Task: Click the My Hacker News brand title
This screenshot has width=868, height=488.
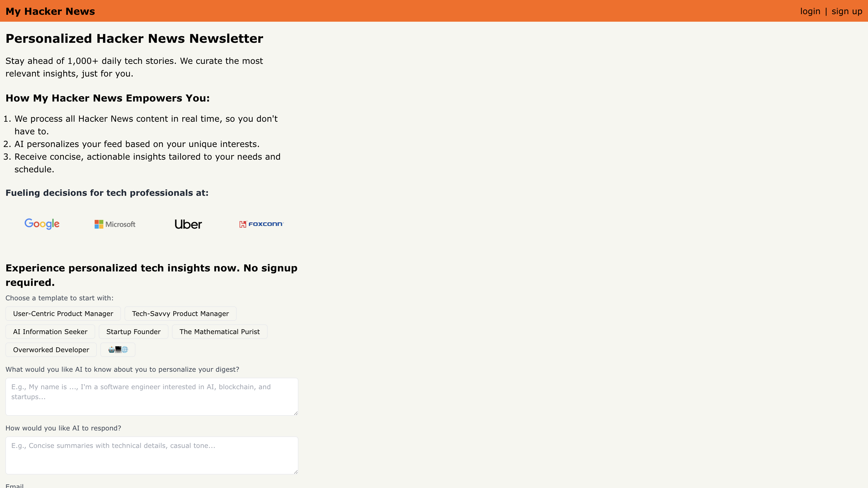Action: click(50, 11)
